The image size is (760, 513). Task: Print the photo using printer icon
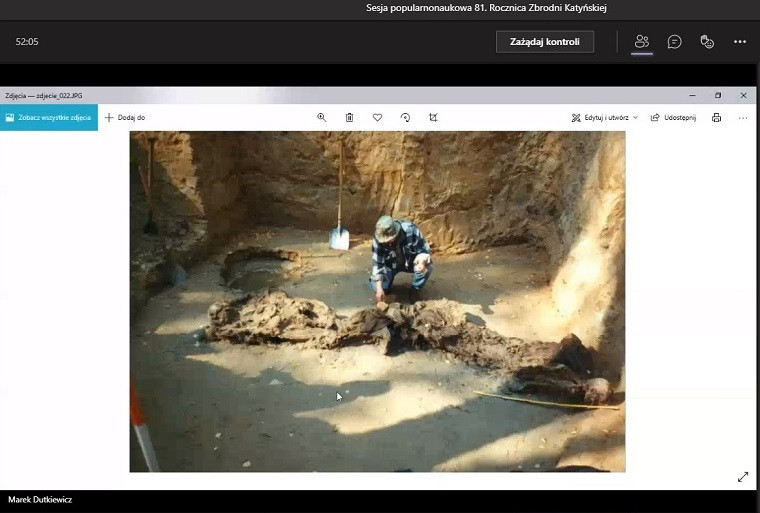point(716,117)
